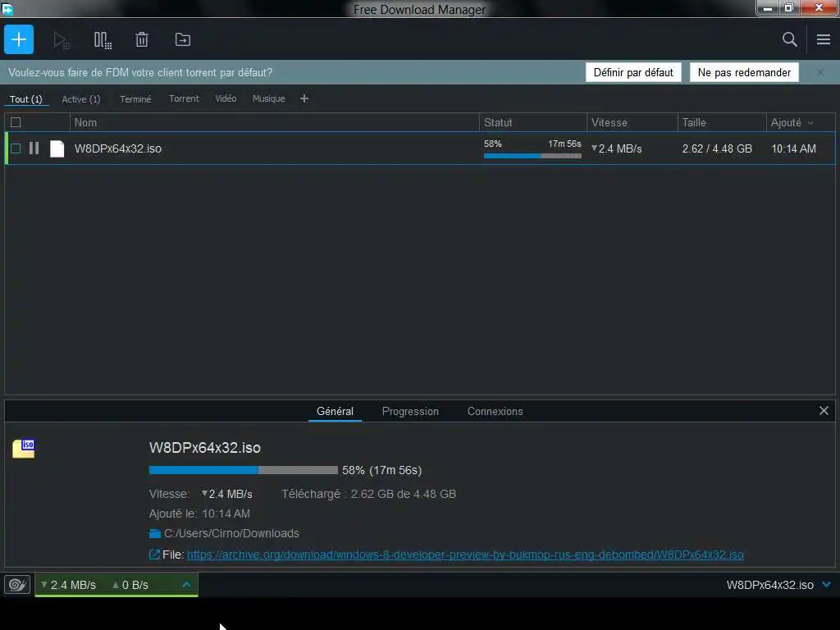The height and width of the screenshot is (630, 840).
Task: Open the search magnifier icon
Action: coord(789,39)
